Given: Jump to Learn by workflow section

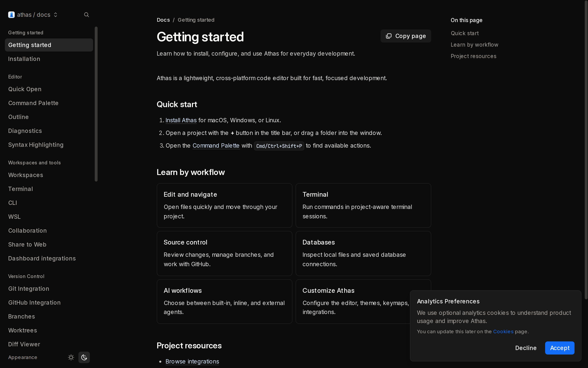Looking at the screenshot, I should pos(474,45).
